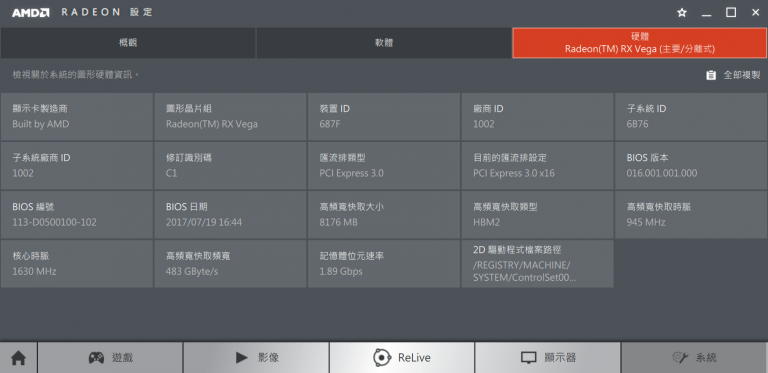
Task: Select the 裝置 ID 687F tile
Action: coord(384,117)
